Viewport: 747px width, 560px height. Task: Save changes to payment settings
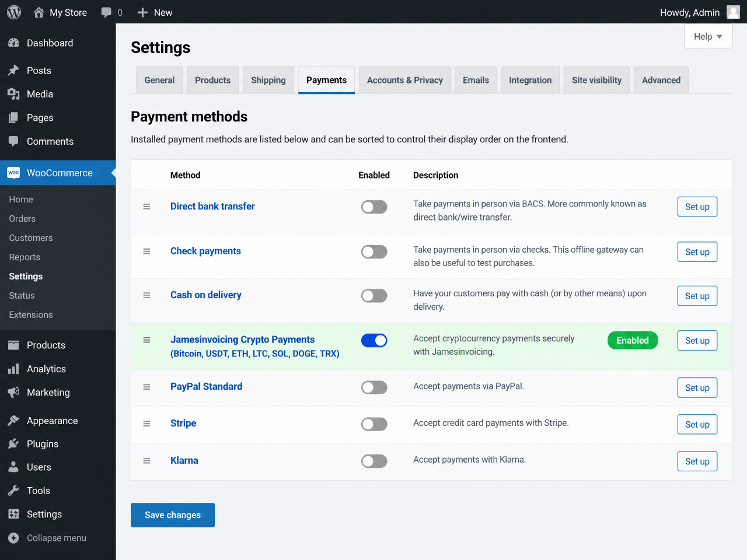(173, 515)
